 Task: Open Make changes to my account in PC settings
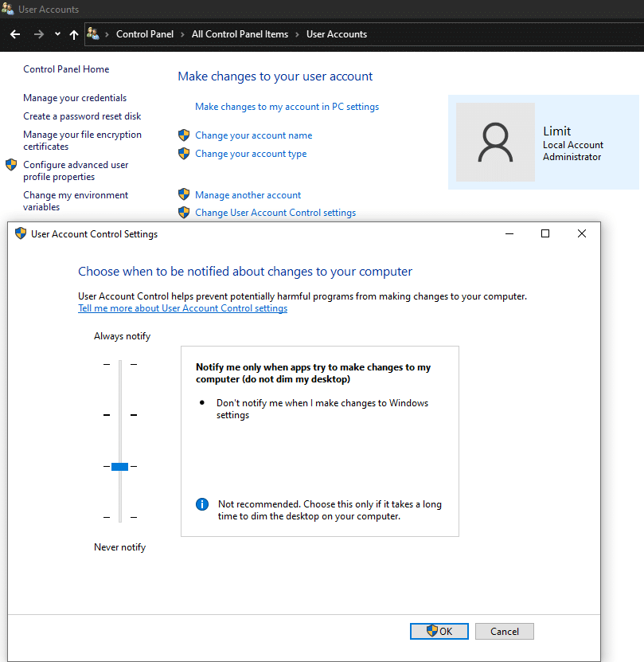pos(287,107)
